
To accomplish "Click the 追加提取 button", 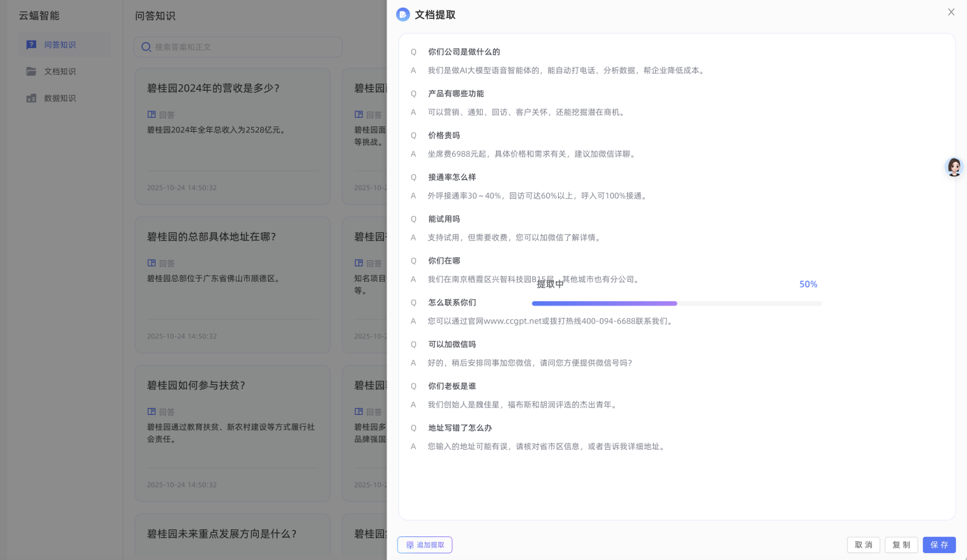I will pos(425,545).
